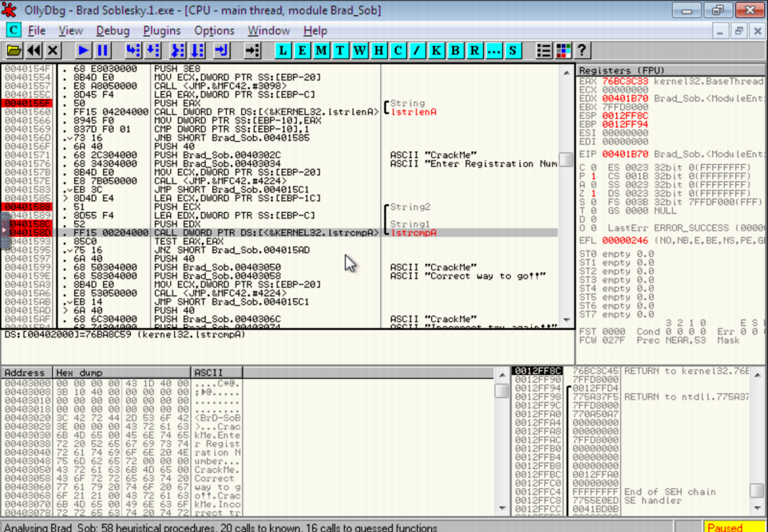This screenshot has width=768, height=532.
Task: Open Breakpoints window with B button
Action: 454,50
